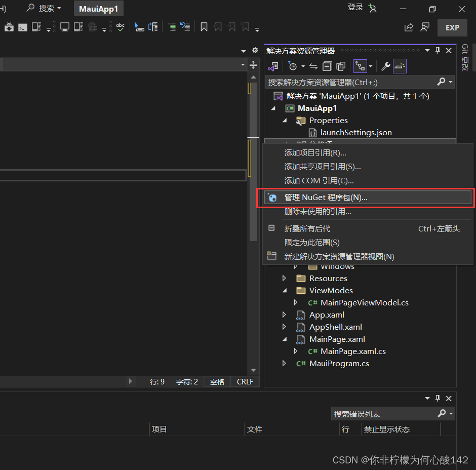The width and height of the screenshot is (476, 470).
Task: Click the Live Share icon near EXP
Action: pos(409,28)
